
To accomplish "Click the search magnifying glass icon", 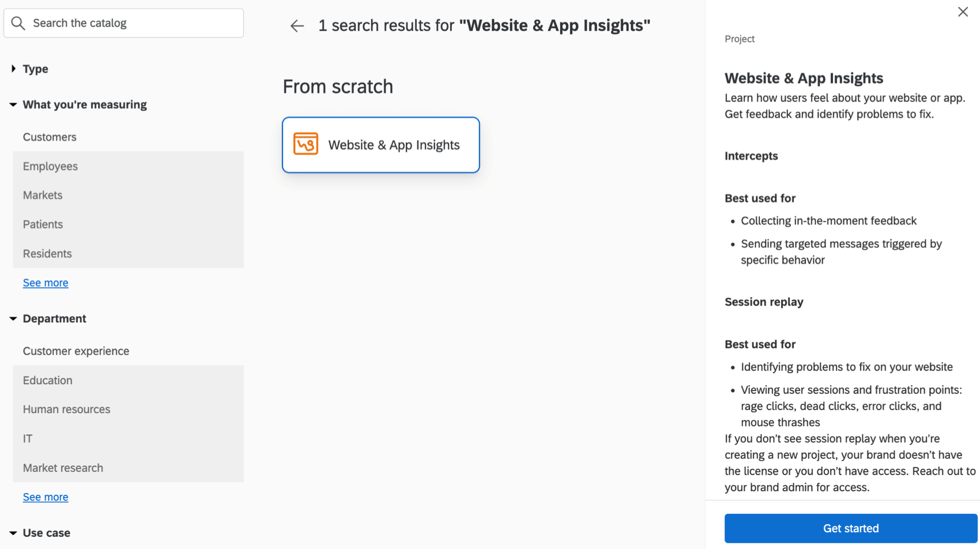I will 18,23.
